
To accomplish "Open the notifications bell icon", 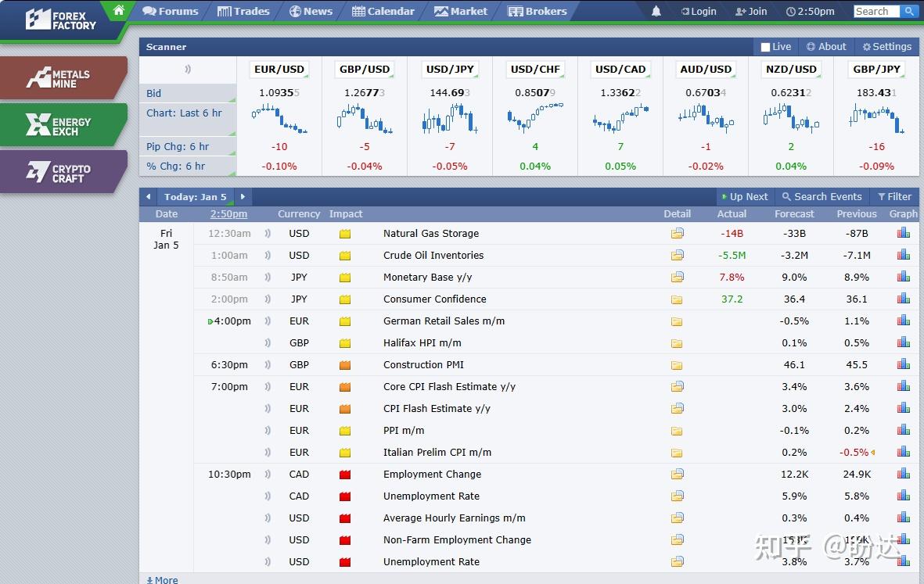I will pyautogui.click(x=656, y=11).
